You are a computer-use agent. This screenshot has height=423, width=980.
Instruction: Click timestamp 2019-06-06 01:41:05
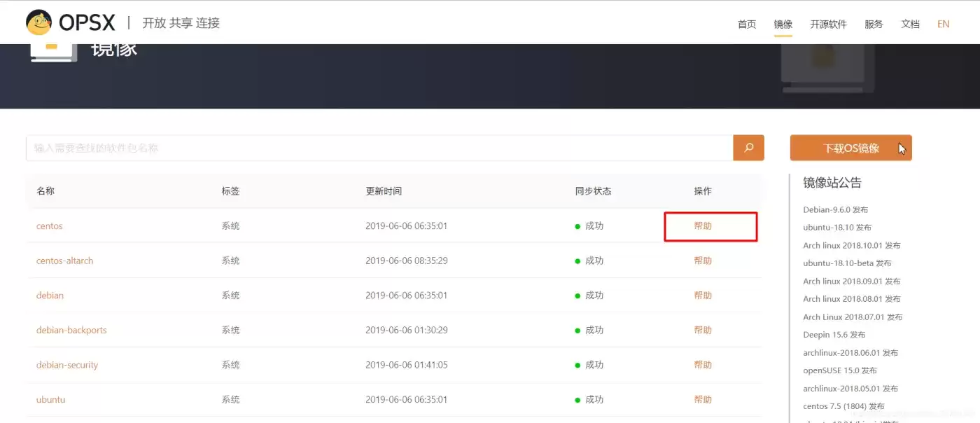406,365
